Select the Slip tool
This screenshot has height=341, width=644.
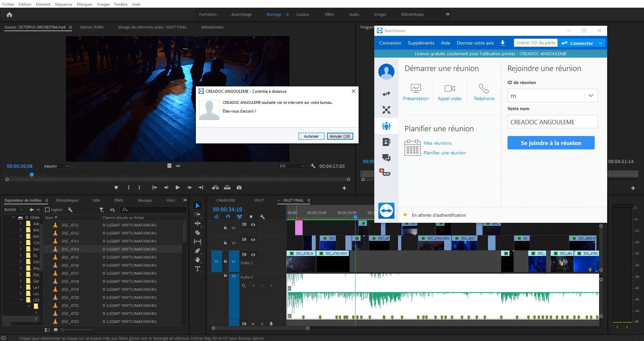(x=198, y=242)
